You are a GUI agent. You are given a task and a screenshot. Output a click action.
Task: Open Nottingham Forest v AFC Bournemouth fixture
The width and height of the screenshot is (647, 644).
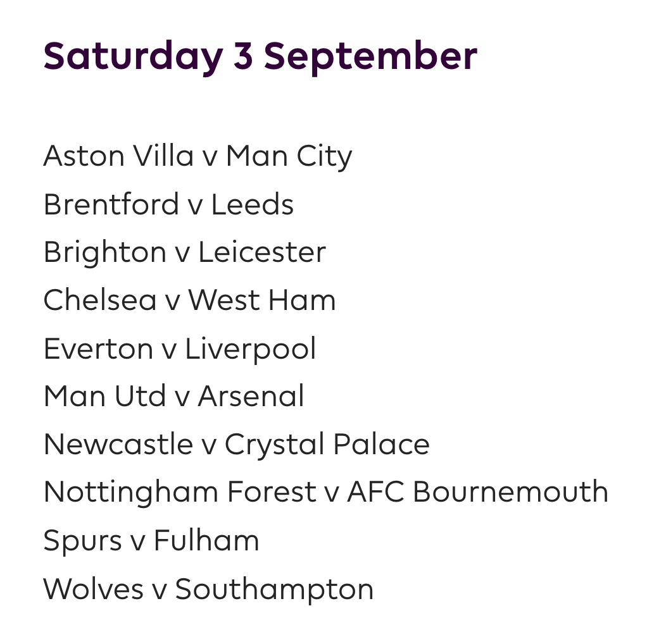(x=325, y=492)
